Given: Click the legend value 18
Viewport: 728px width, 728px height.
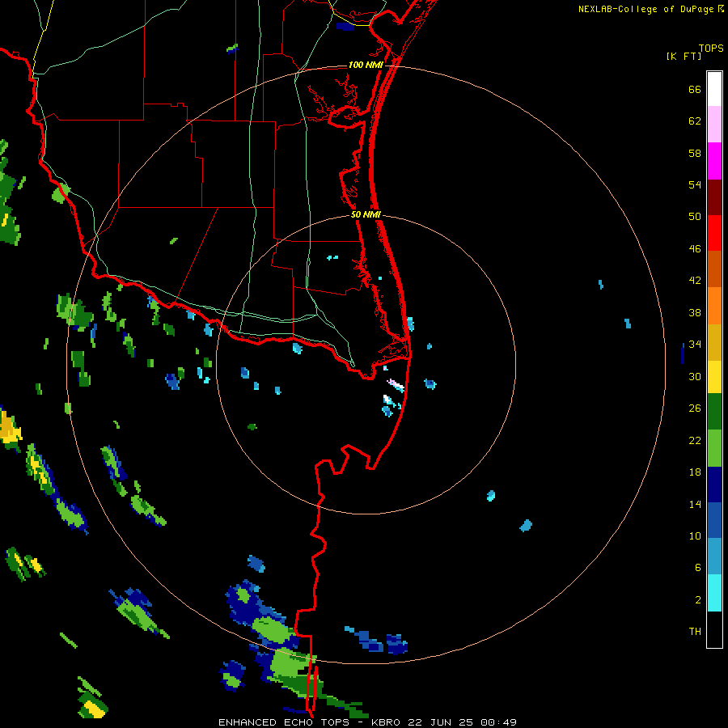Looking at the screenshot, I should (x=695, y=472).
